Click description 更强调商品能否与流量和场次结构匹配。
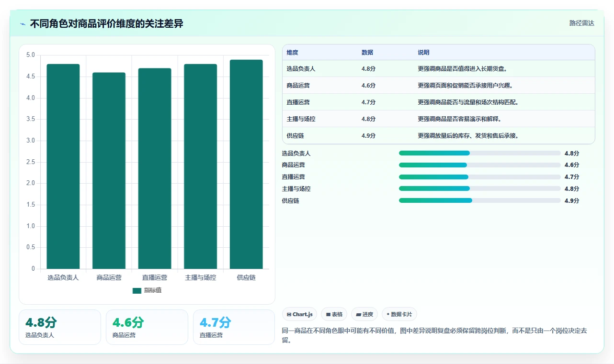This screenshot has width=614, height=364. coord(468,102)
